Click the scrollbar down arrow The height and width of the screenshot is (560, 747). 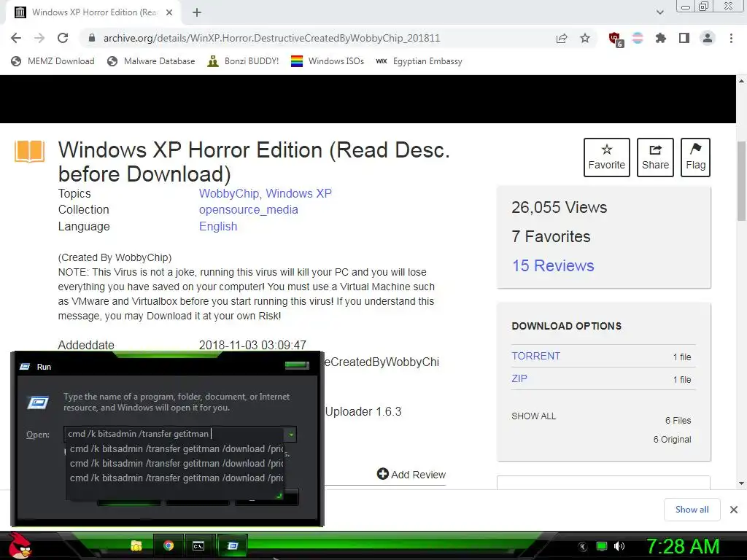click(x=742, y=483)
